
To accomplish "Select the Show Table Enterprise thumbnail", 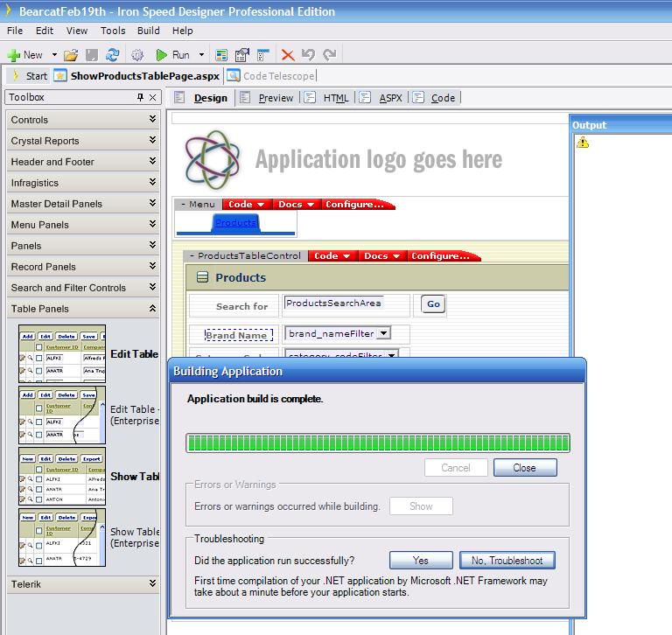I will 62,537.
